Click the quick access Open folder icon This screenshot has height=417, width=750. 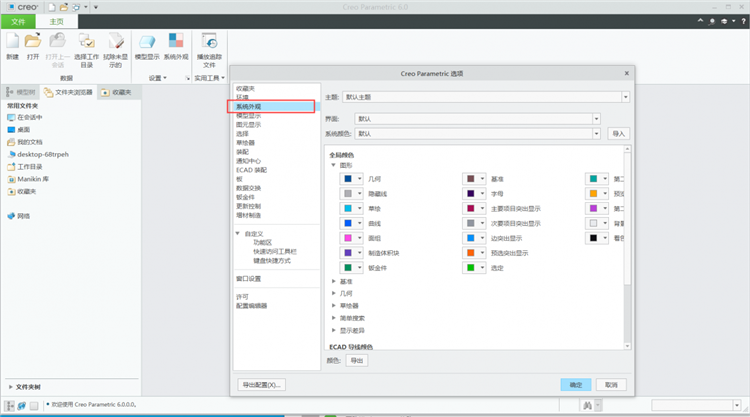pos(64,7)
